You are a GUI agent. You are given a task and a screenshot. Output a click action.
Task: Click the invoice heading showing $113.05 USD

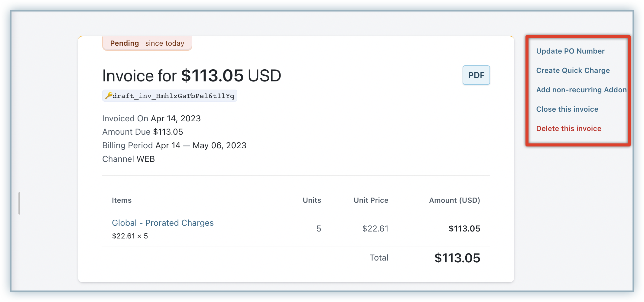tap(192, 76)
